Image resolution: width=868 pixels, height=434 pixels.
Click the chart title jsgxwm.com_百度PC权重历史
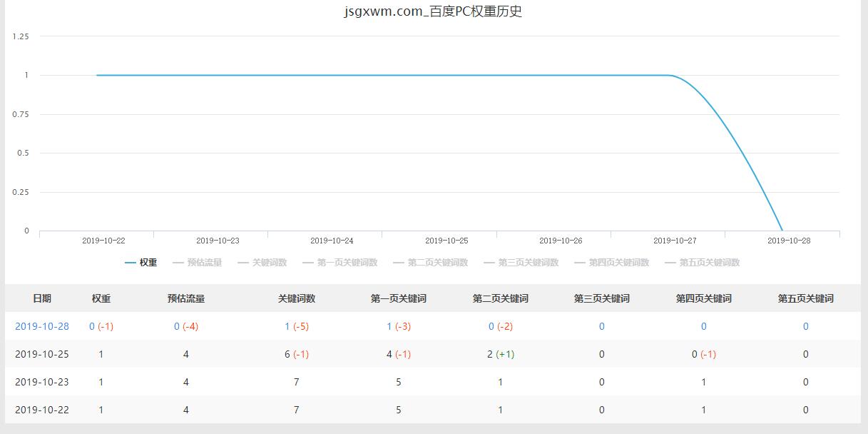pyautogui.click(x=433, y=11)
